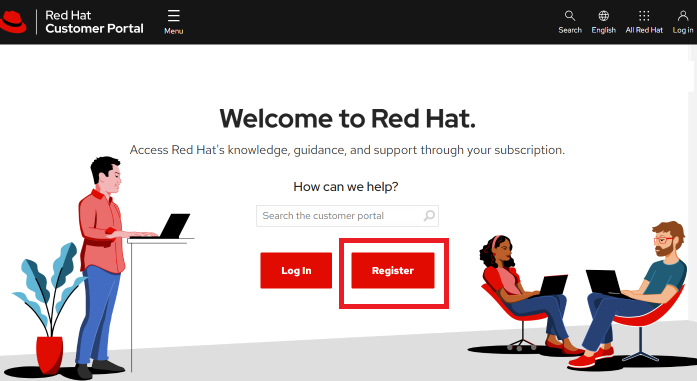Image resolution: width=697 pixels, height=381 pixels.
Task: Select the subscription description sentence
Action: 347,150
